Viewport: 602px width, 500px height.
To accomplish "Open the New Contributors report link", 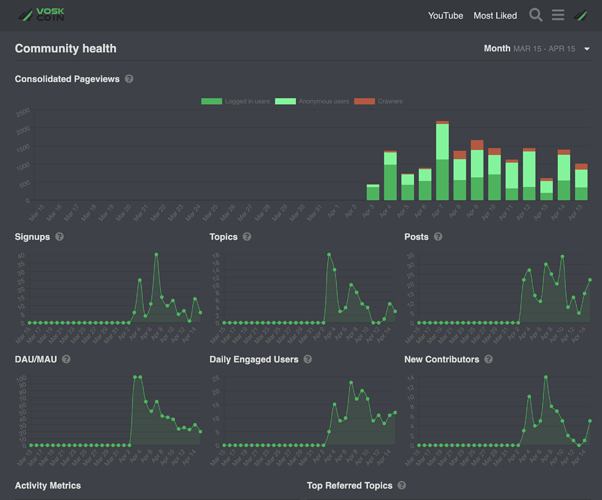I will [x=442, y=359].
